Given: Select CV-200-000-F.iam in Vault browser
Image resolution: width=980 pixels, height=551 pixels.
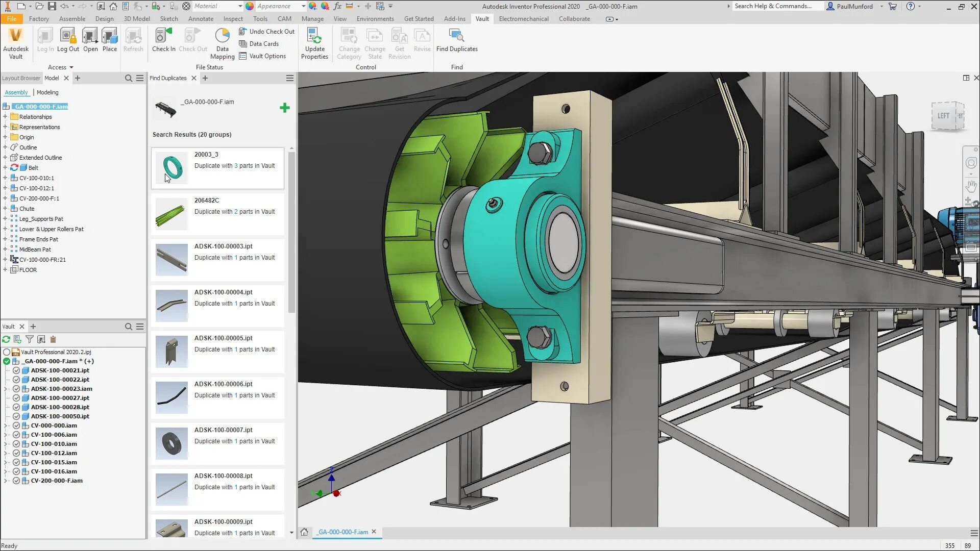Looking at the screenshot, I should (57, 481).
